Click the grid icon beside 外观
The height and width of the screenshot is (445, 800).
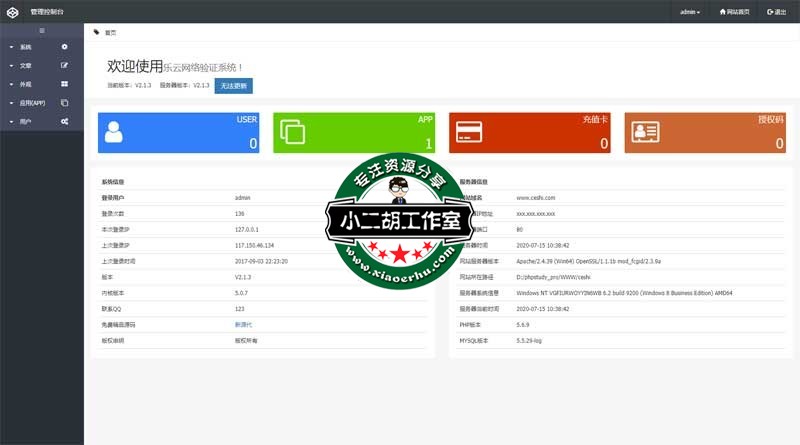point(65,84)
